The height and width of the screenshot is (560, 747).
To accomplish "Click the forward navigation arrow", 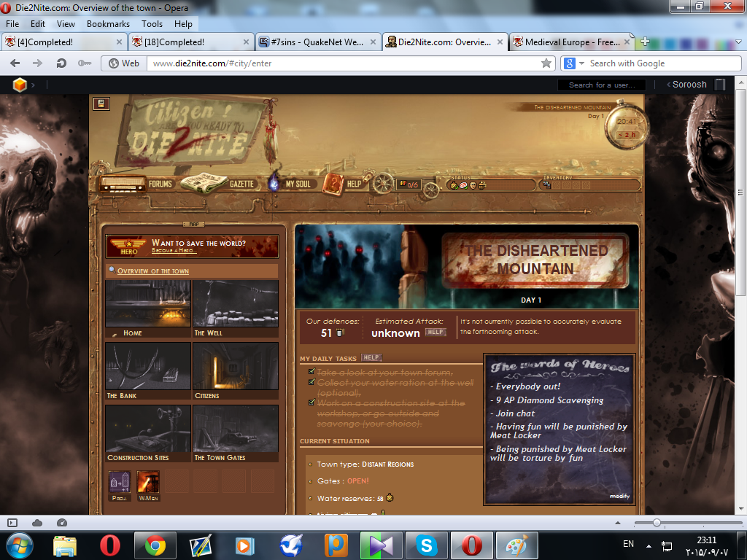I will [38, 63].
